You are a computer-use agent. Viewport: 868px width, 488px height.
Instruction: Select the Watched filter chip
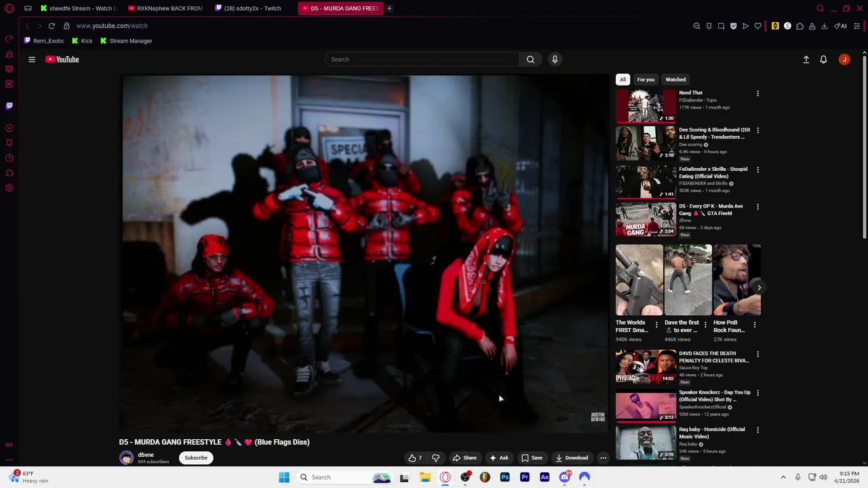click(x=675, y=79)
